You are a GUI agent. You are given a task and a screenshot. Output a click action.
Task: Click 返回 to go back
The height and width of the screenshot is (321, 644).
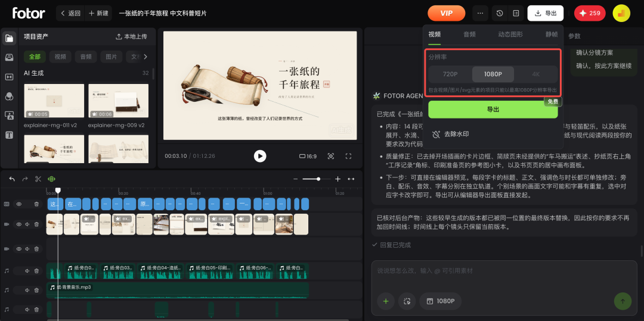point(70,13)
